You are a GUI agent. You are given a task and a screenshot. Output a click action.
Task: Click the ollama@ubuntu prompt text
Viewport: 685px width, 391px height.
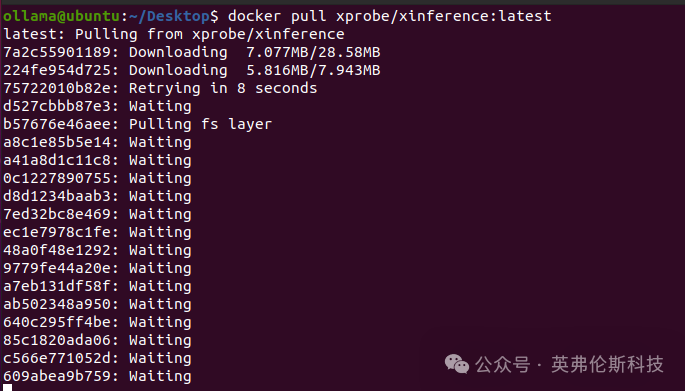pyautogui.click(x=61, y=16)
